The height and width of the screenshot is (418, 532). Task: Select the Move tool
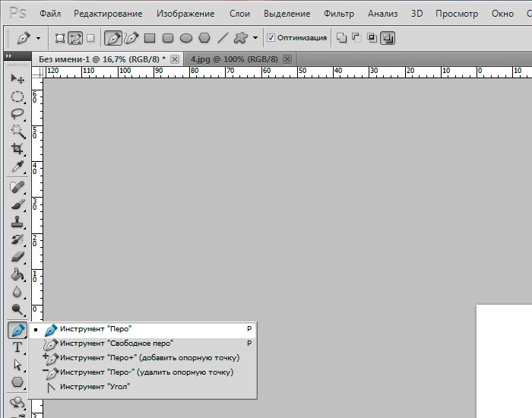[x=17, y=78]
